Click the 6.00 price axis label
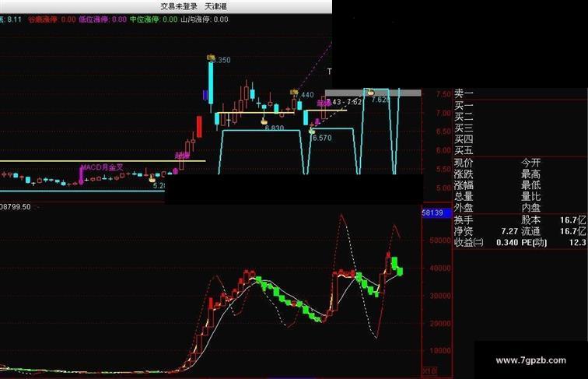Screen dimensions: 588x379 point(443,150)
